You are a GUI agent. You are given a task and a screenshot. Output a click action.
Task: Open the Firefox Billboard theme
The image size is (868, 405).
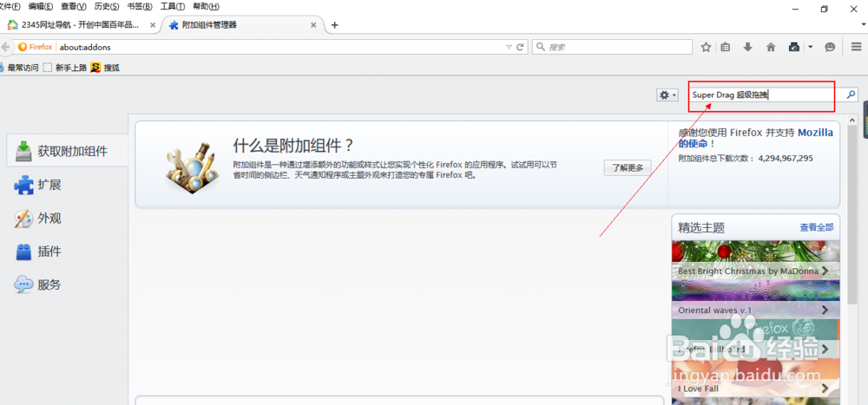[x=756, y=338]
